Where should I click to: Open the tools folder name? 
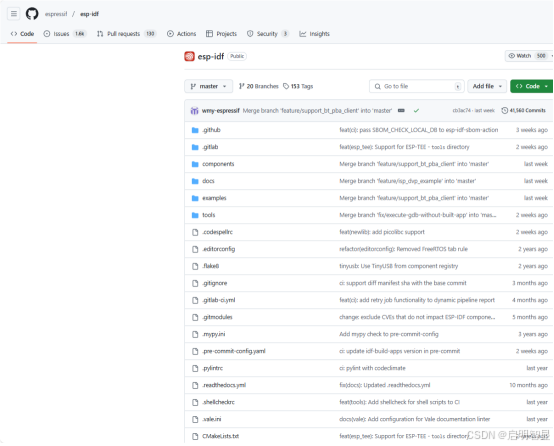click(208, 215)
